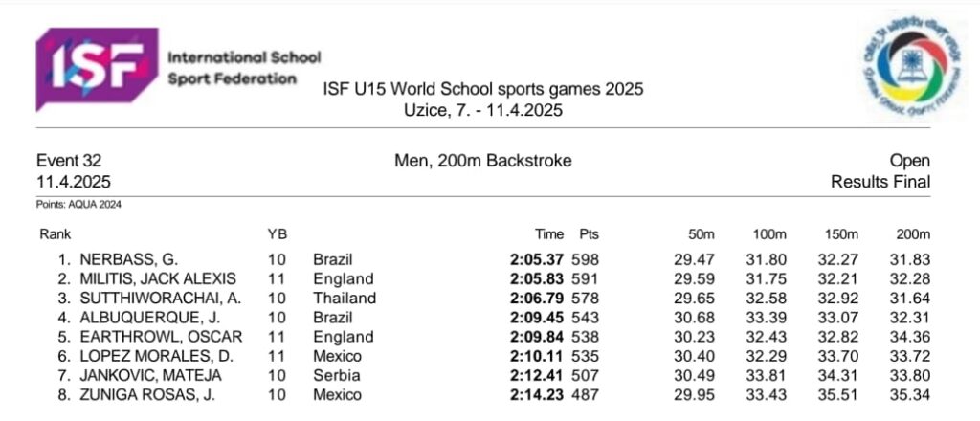This screenshot has height=421, width=980.
Task: Click the YB column header
Action: coord(277,234)
